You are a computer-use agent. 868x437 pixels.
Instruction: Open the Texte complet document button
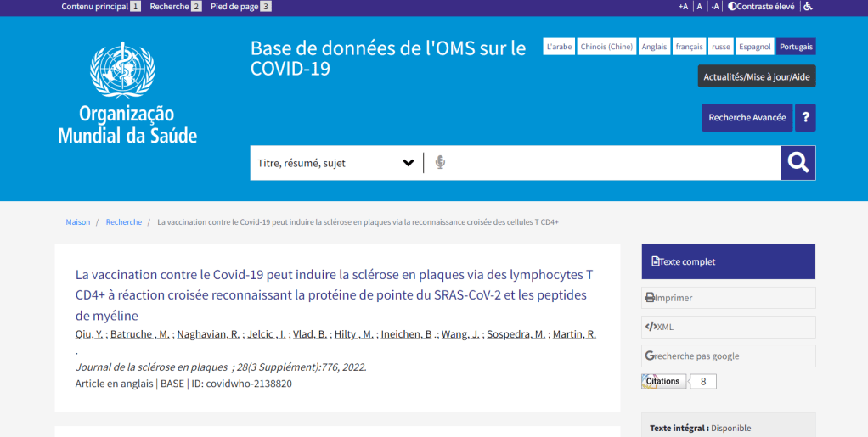pyautogui.click(x=728, y=262)
